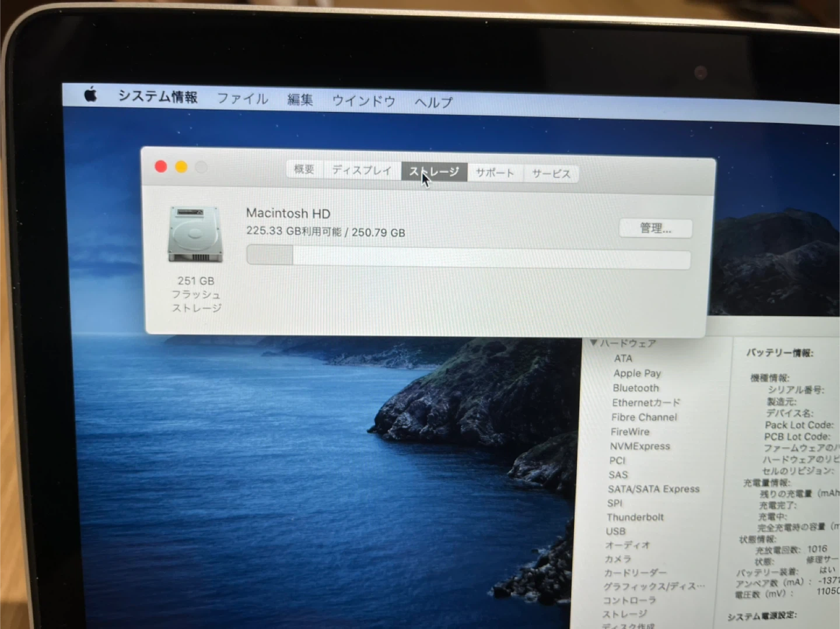Viewport: 840px width, 629px height.
Task: Select Apple Pay in hardware list
Action: [637, 373]
